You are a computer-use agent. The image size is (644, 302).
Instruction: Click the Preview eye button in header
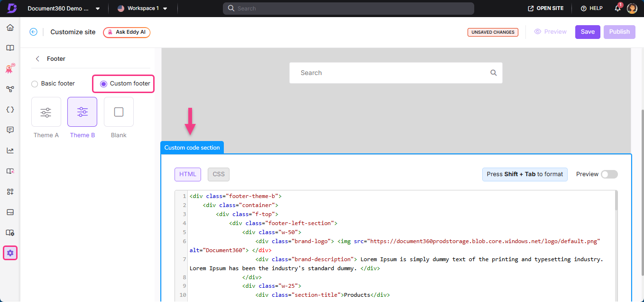[550, 32]
